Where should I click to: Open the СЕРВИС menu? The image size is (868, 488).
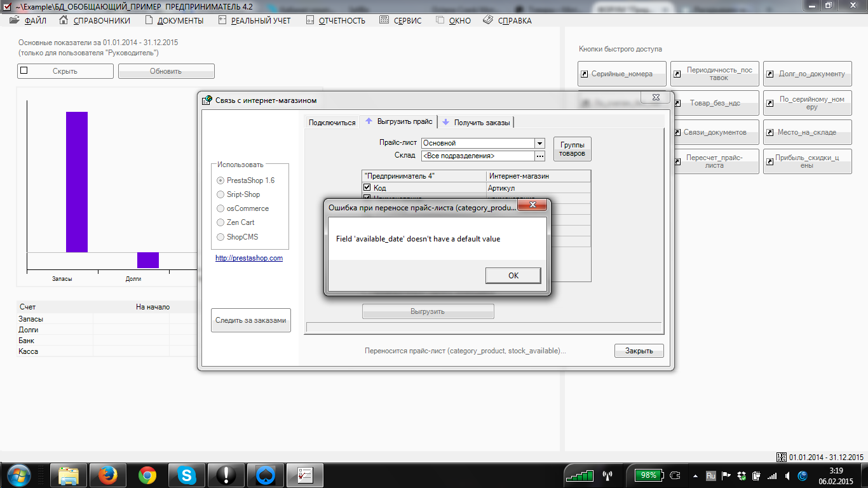pyautogui.click(x=400, y=20)
